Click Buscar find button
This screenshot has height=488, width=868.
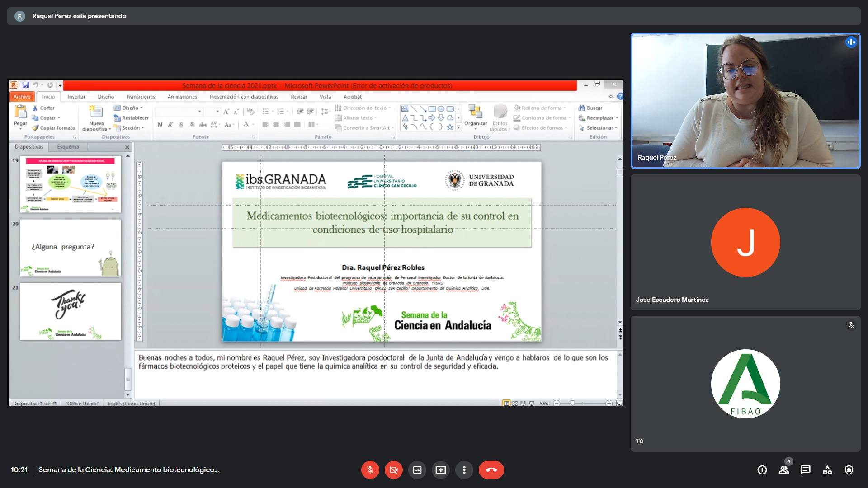point(590,108)
